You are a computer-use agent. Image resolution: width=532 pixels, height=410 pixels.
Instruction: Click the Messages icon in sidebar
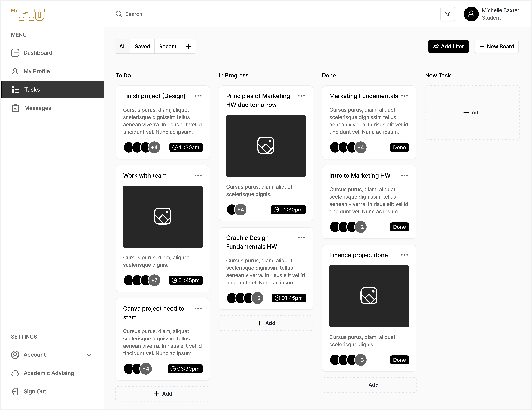coord(15,108)
